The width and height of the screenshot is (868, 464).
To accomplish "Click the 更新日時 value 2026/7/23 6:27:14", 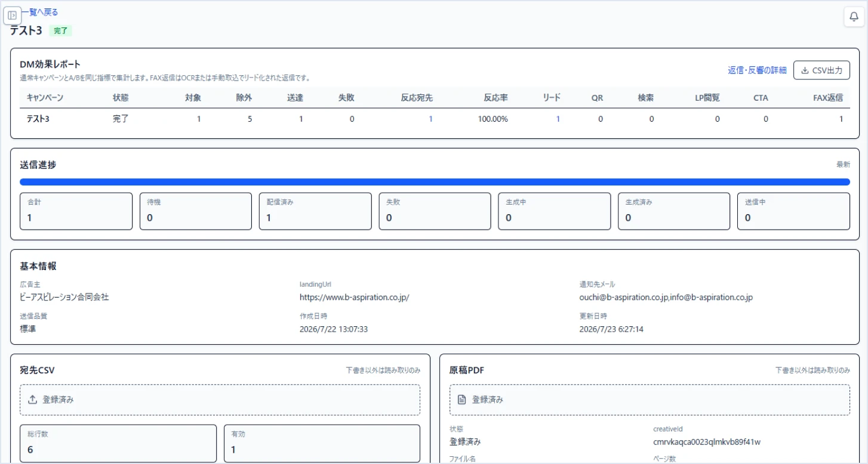I will point(611,329).
